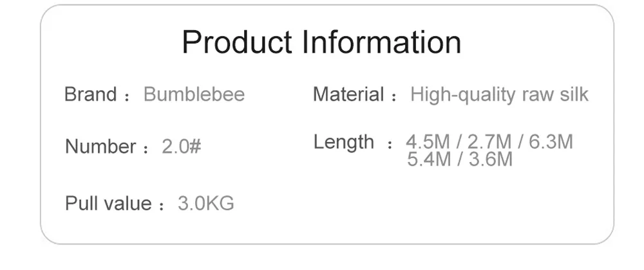This screenshot has width=644, height=270.
Task: Click the 3.6M length value
Action: 491,159
